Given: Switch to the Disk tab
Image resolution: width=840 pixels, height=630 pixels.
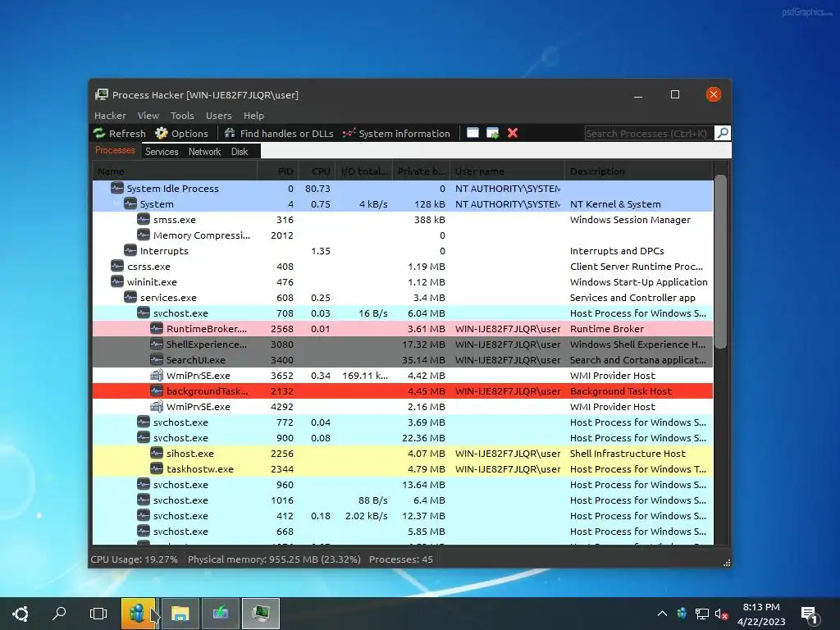Looking at the screenshot, I should click(240, 152).
